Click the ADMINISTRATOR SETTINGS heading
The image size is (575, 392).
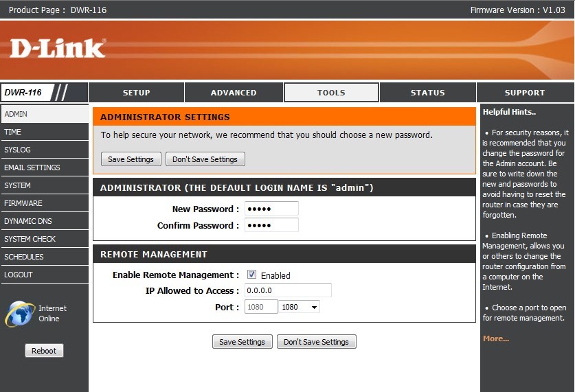[x=165, y=117]
